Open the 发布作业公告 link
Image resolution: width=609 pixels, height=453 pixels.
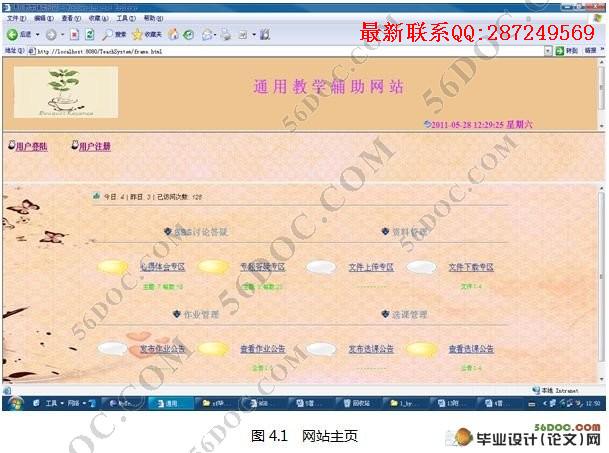pos(162,349)
